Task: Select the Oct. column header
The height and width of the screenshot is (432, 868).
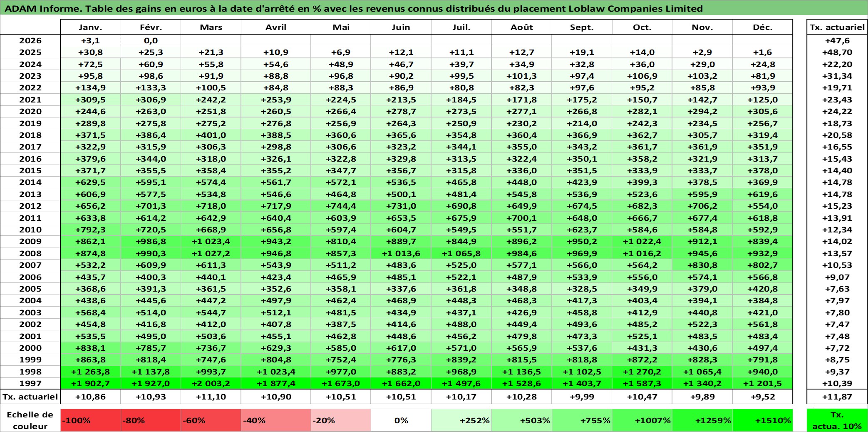Action: [x=642, y=27]
